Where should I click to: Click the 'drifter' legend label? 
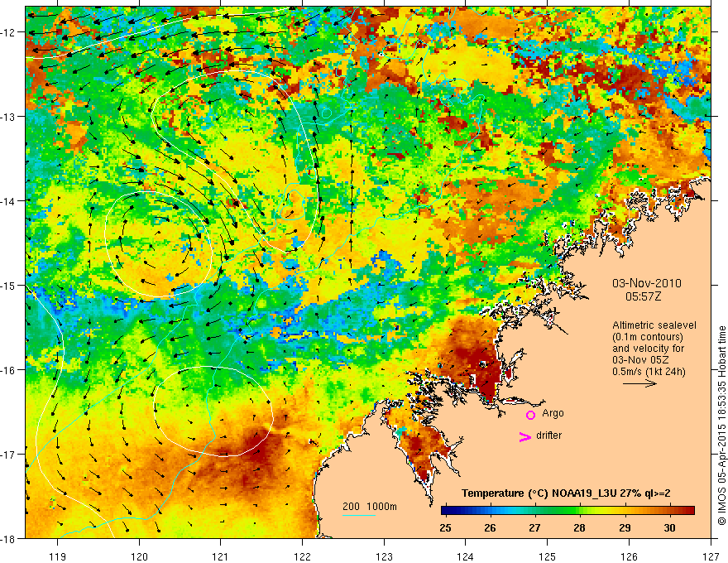tap(548, 435)
